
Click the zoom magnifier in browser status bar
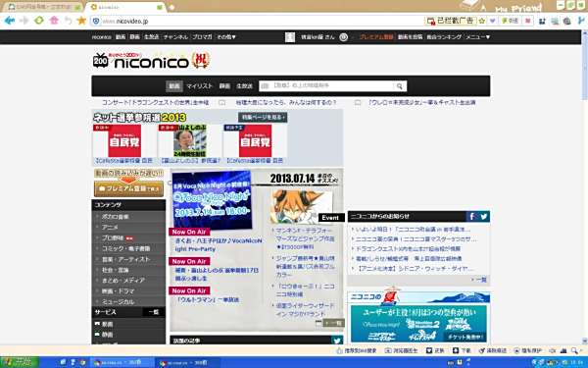click(x=575, y=350)
